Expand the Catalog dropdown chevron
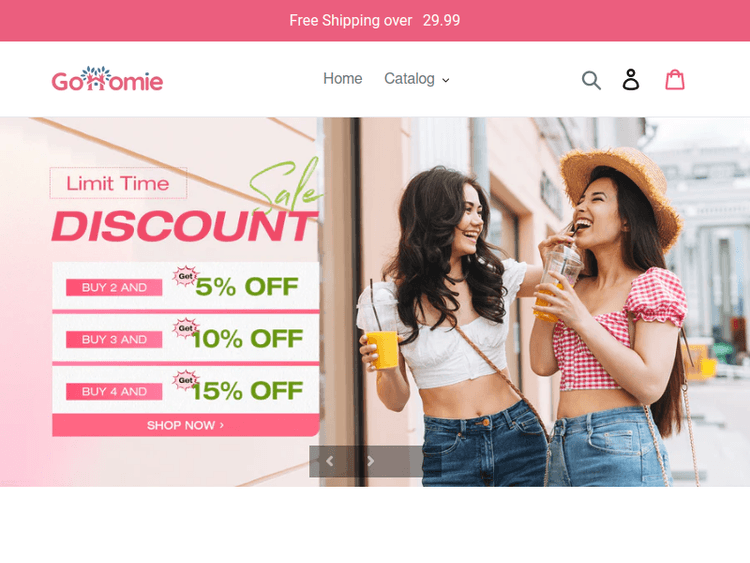Viewport: 750px width, 563px height. [446, 80]
